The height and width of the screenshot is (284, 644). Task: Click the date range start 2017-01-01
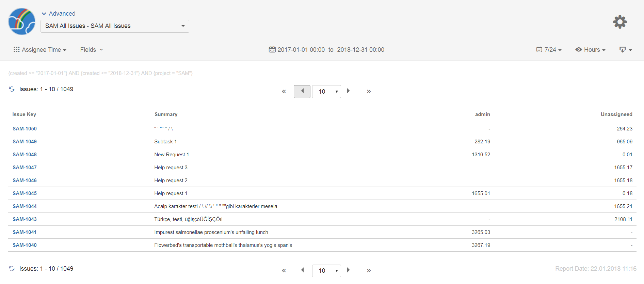pos(301,50)
